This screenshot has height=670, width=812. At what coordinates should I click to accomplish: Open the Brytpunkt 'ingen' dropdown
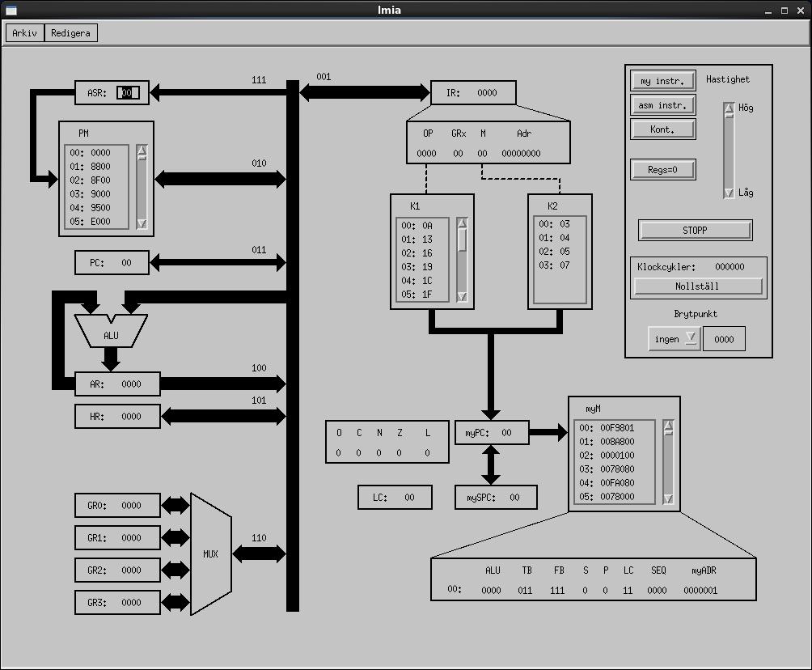coord(675,339)
